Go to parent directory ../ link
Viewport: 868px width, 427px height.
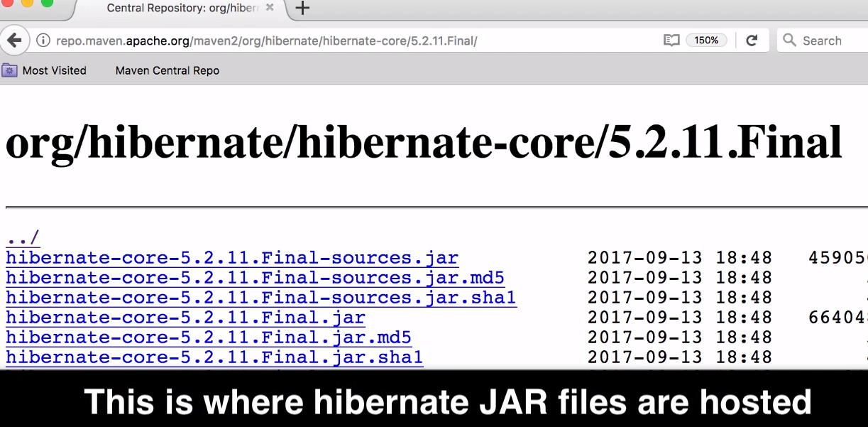[23, 238]
